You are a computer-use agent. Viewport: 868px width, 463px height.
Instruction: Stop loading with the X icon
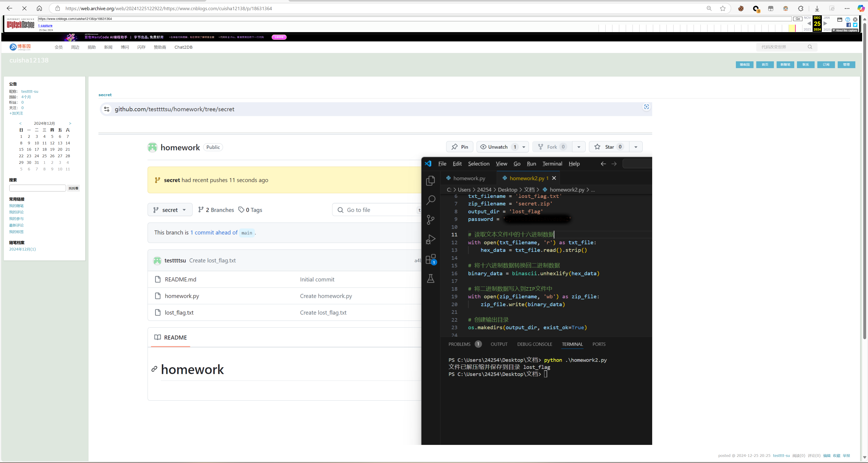[24, 8]
